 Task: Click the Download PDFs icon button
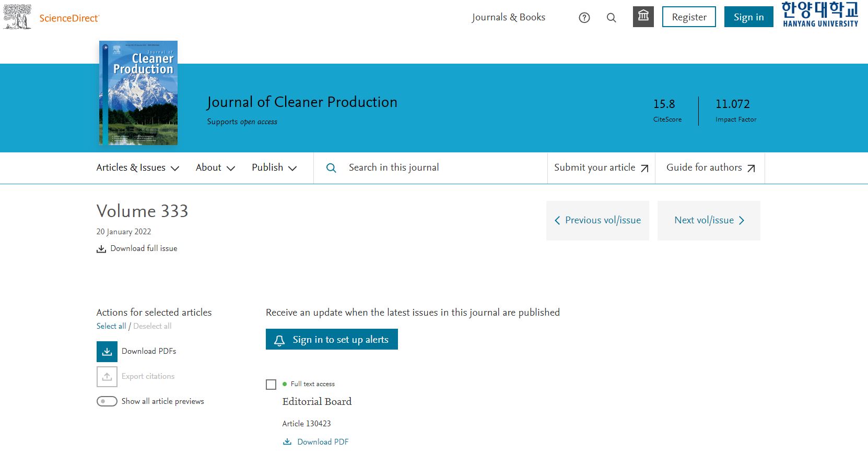coord(107,352)
